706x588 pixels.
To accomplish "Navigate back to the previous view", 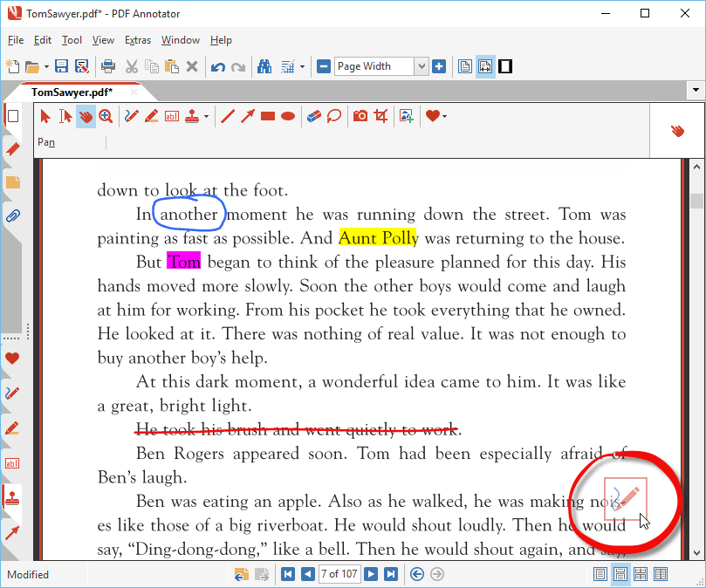I will click(417, 574).
